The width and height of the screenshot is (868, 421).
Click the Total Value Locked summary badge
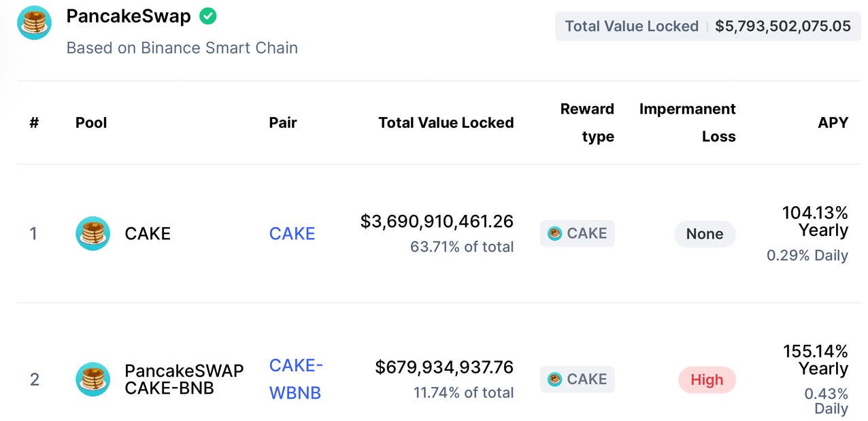tap(708, 27)
